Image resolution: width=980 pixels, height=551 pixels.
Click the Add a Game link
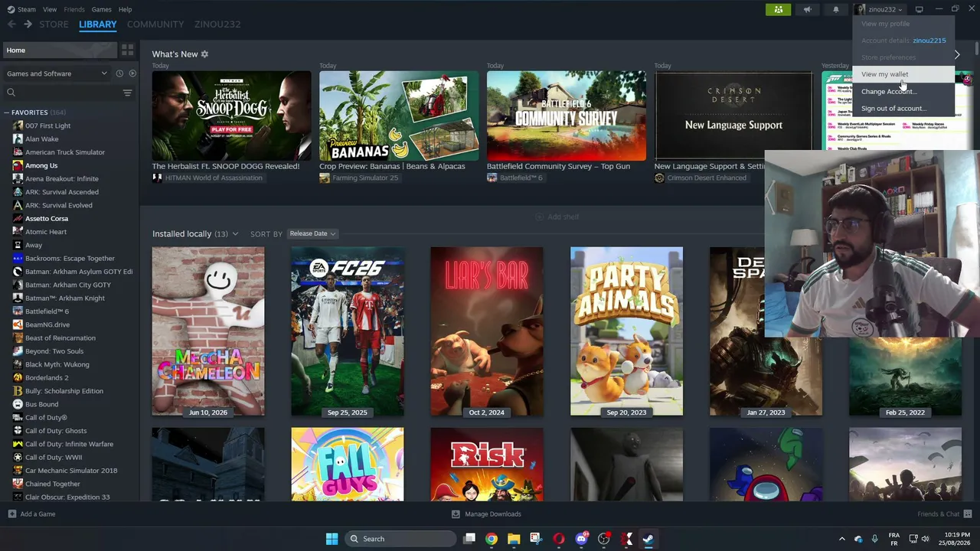(x=38, y=514)
